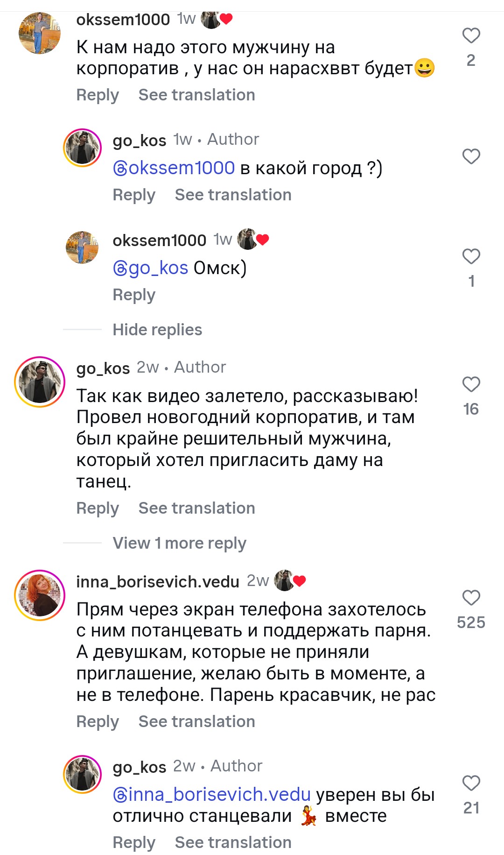This screenshot has height=855, width=504.
Task: Reply to inna_borisevich.vedu's comment
Action: coord(98,721)
